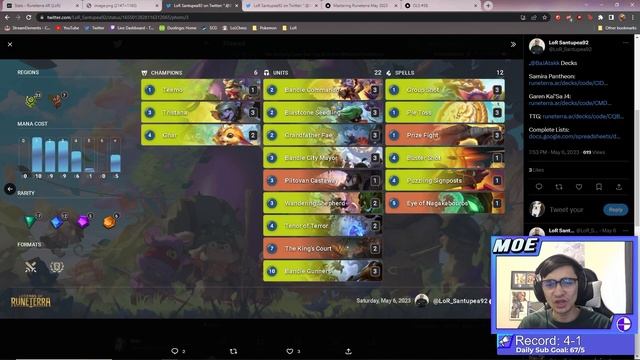The image size is (640, 360).
Task: Click the sidebar share upload icon
Action: [x=619, y=187]
